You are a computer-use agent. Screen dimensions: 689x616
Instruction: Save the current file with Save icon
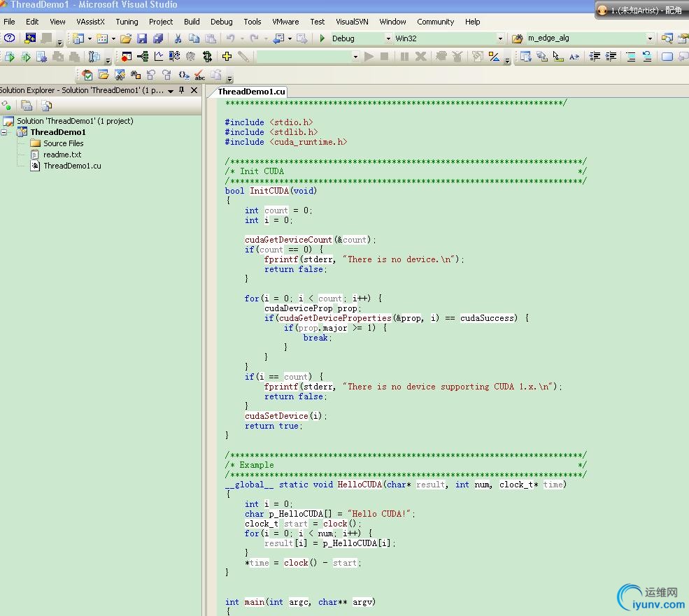tap(141, 38)
